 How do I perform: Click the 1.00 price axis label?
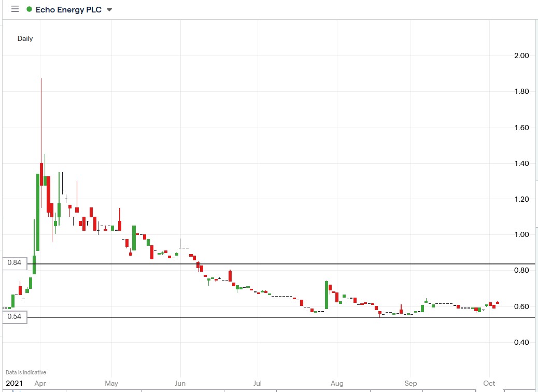521,234
